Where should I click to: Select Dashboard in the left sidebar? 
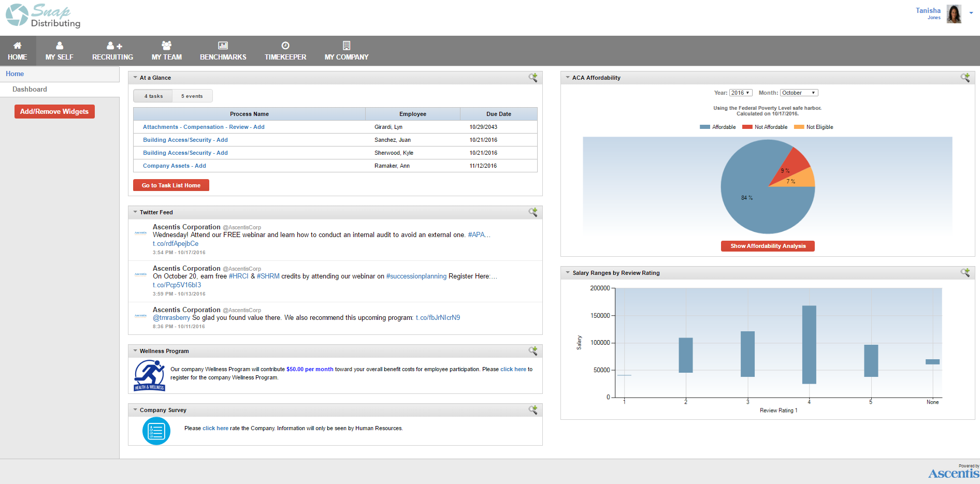30,89
